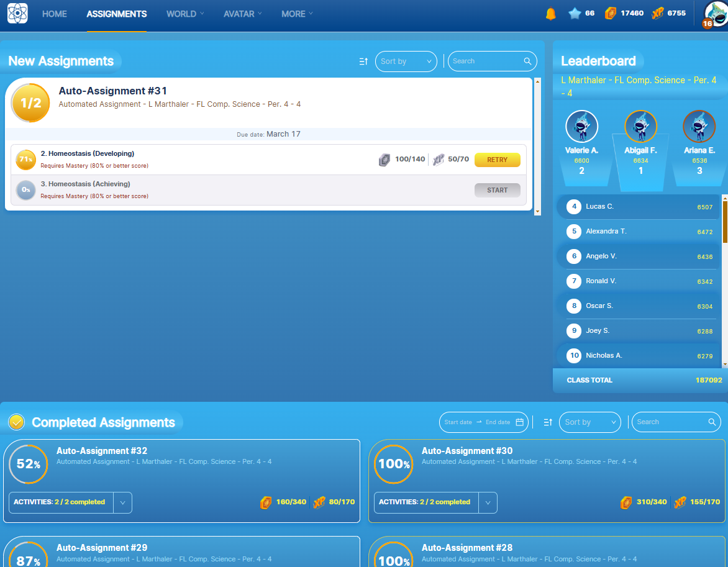
Task: Start the Homeostasis Achieving activity
Action: 497,190
